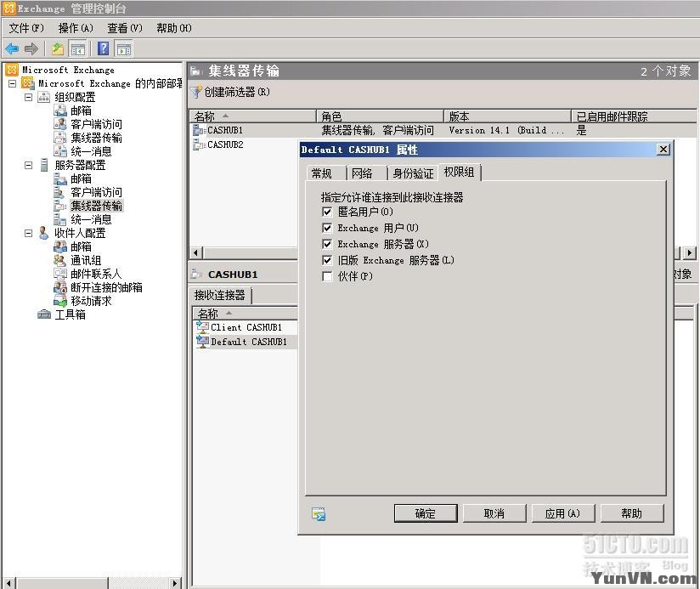The image size is (700, 589).
Task: Click the CASHUB2 server icon
Action: coord(198,144)
